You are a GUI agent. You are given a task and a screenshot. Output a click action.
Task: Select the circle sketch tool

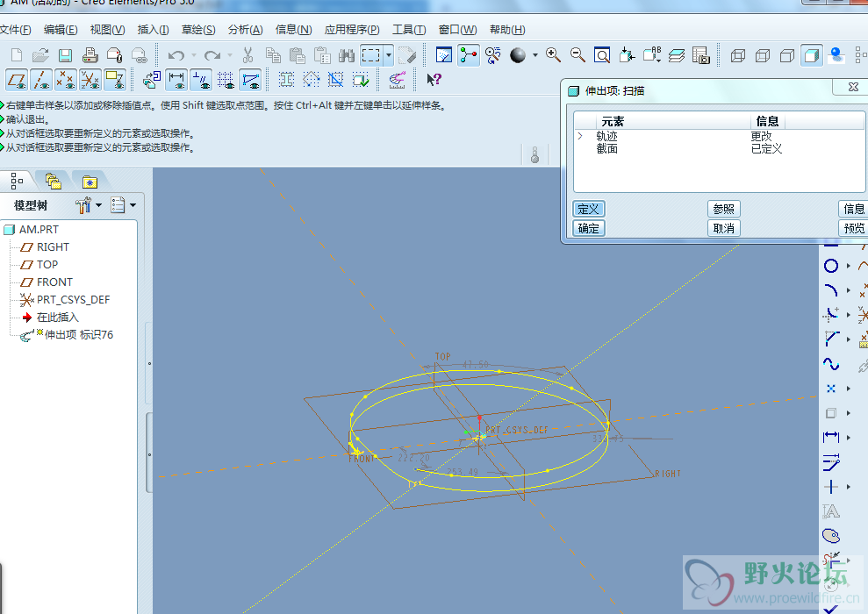click(831, 266)
